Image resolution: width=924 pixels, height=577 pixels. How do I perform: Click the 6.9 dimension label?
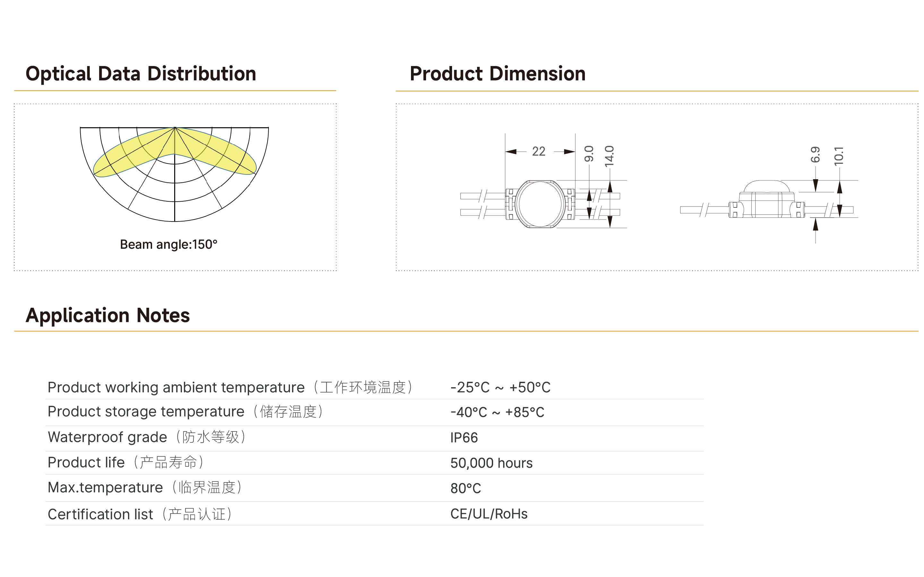[815, 155]
